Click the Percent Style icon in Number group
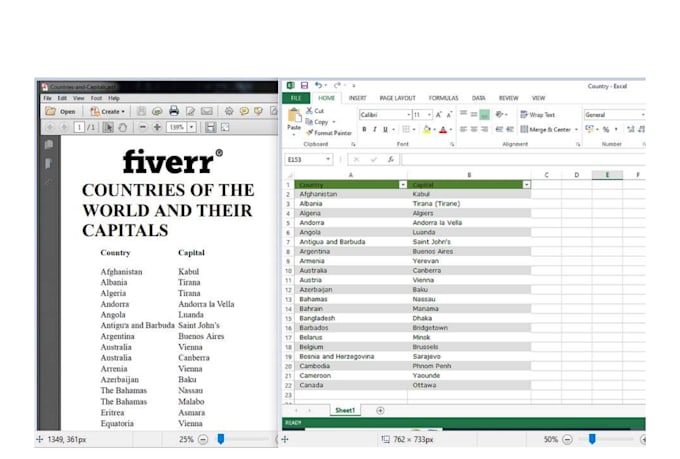The width and height of the screenshot is (680, 459). point(606,129)
